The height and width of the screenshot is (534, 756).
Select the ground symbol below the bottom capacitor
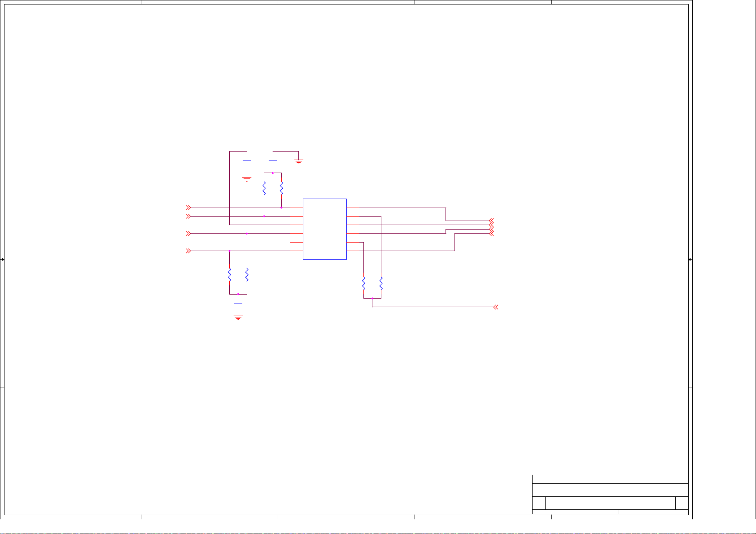[238, 317]
